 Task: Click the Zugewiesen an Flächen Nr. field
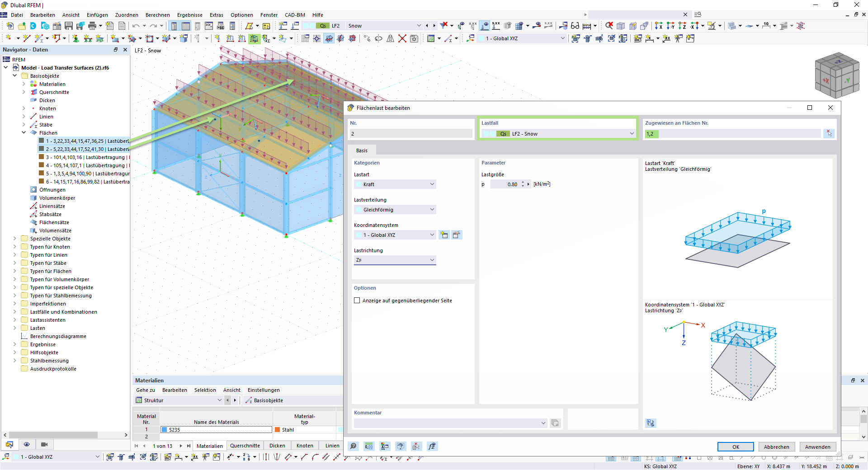click(732, 134)
